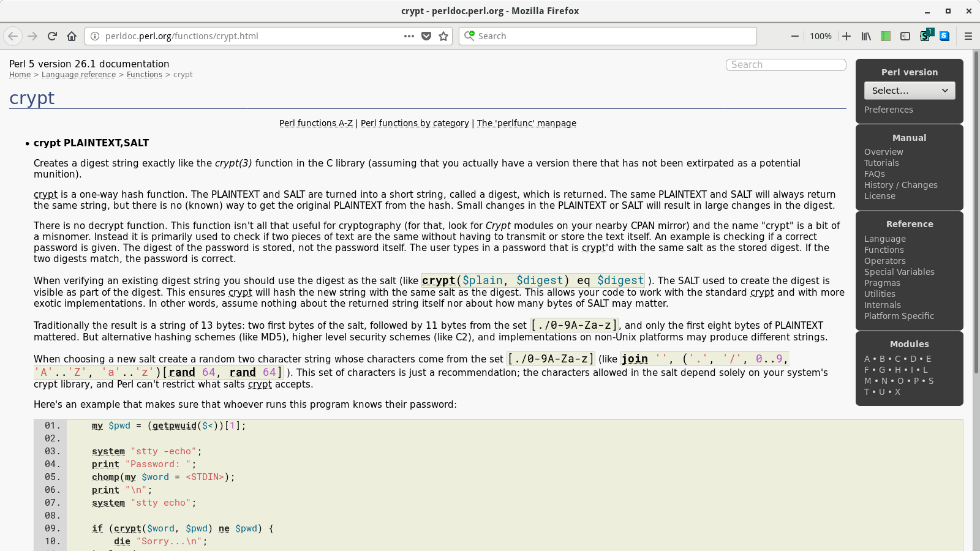Click the green extension icon in toolbar
Viewport: 980px width, 551px height.
886,36
